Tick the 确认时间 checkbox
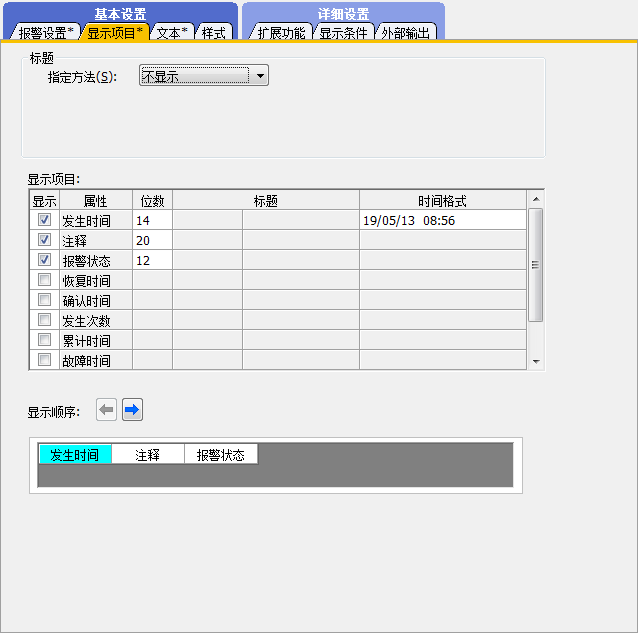Image resolution: width=638 pixels, height=633 pixels. click(44, 300)
